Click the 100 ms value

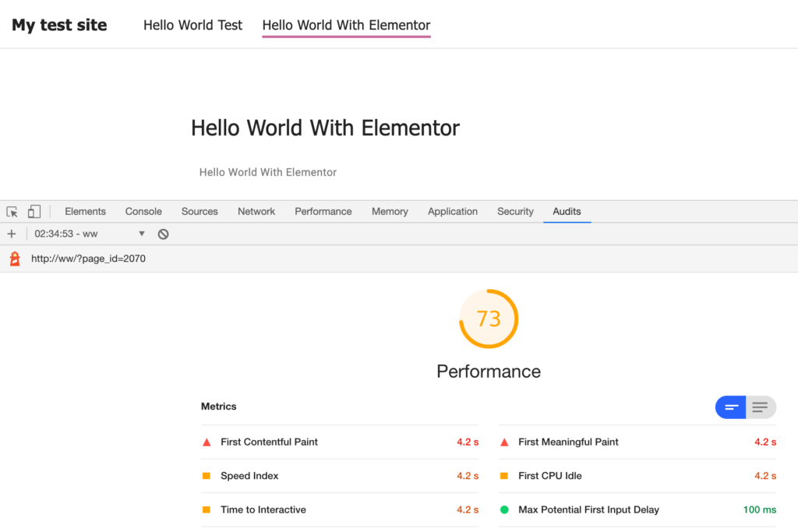pos(760,509)
